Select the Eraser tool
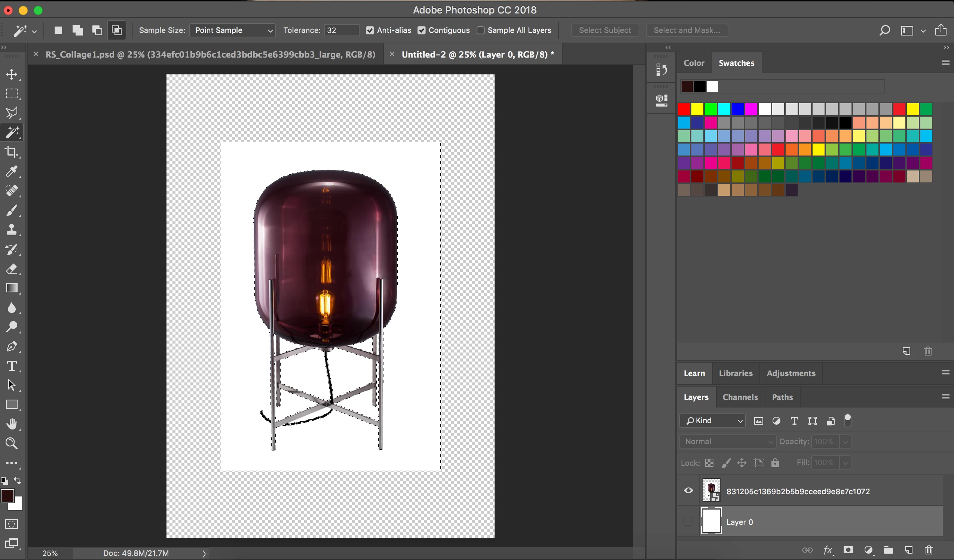This screenshot has height=560, width=954. [12, 269]
